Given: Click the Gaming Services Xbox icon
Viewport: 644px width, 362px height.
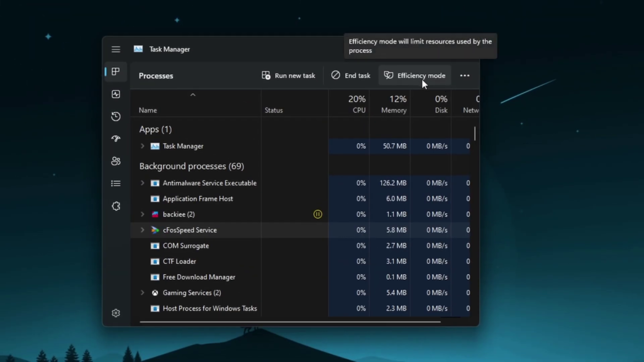Looking at the screenshot, I should click(x=155, y=293).
